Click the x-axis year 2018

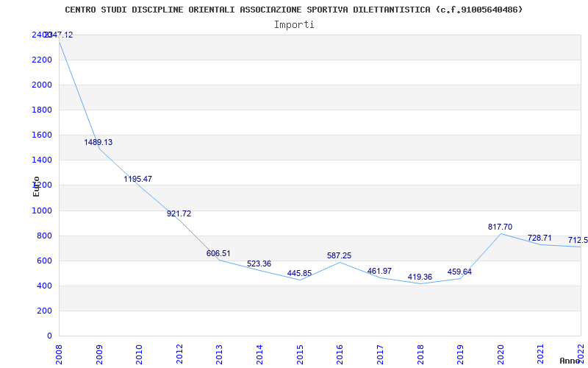[x=420, y=354]
